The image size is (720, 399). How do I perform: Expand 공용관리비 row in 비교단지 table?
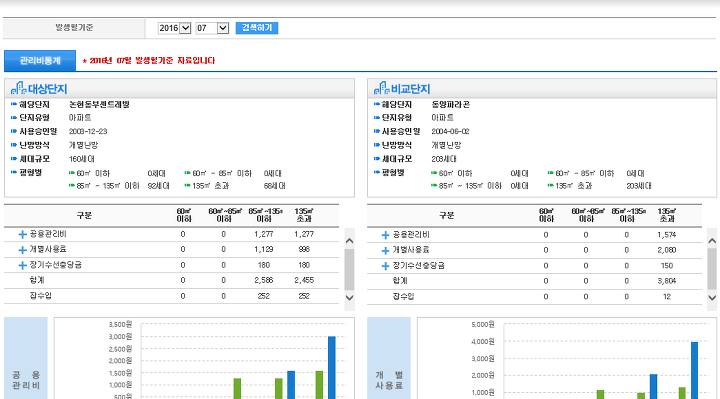[385, 235]
